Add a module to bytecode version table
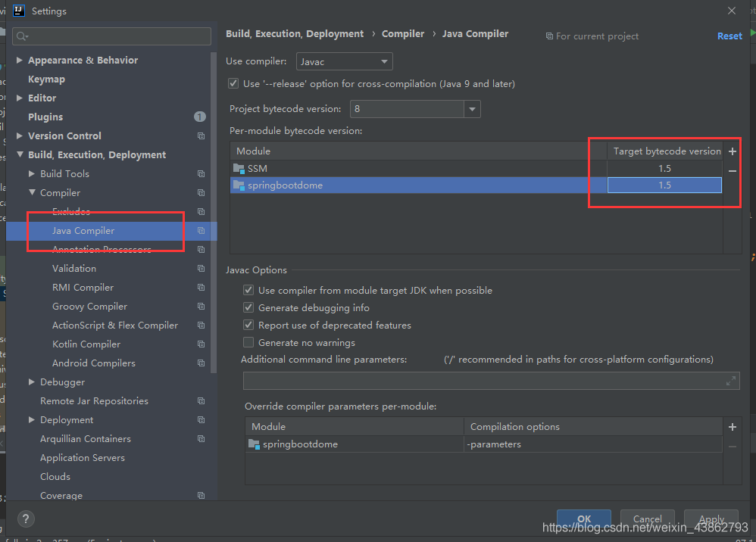 732,151
